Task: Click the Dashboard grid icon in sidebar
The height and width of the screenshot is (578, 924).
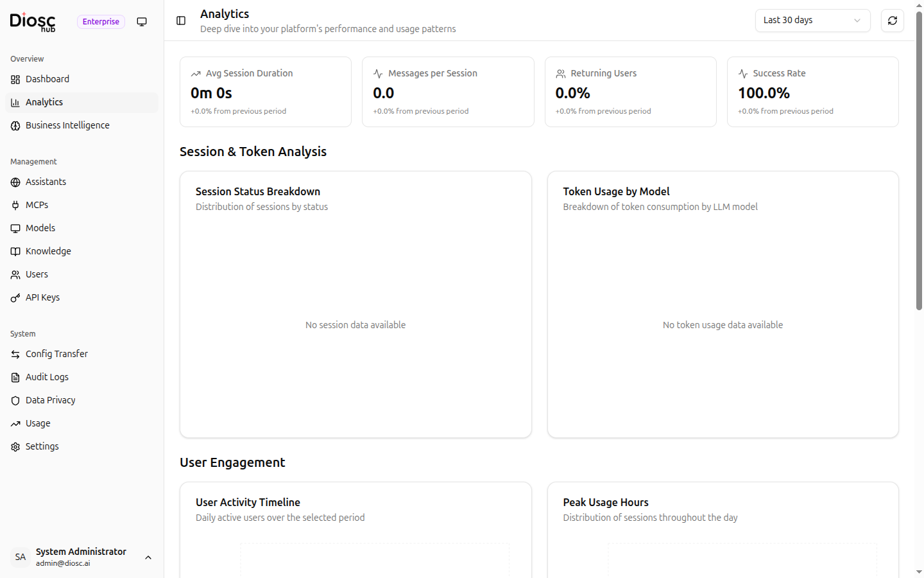Action: (x=15, y=80)
